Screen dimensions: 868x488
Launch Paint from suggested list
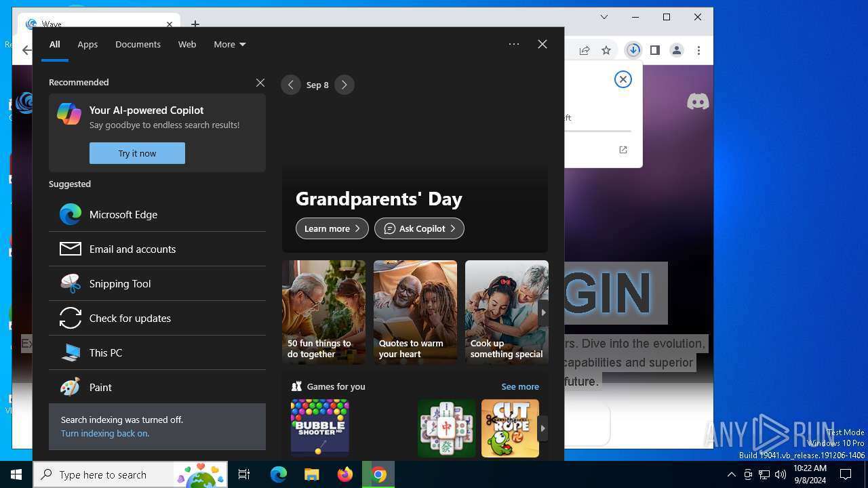coord(157,387)
